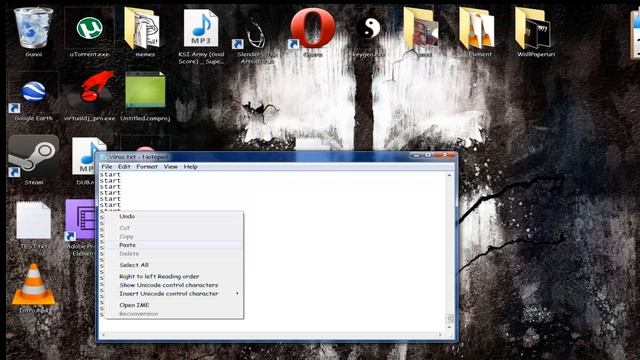Viewport: 640px width, 360px height.
Task: Launch the Google Earth shortcut
Action: click(x=33, y=92)
